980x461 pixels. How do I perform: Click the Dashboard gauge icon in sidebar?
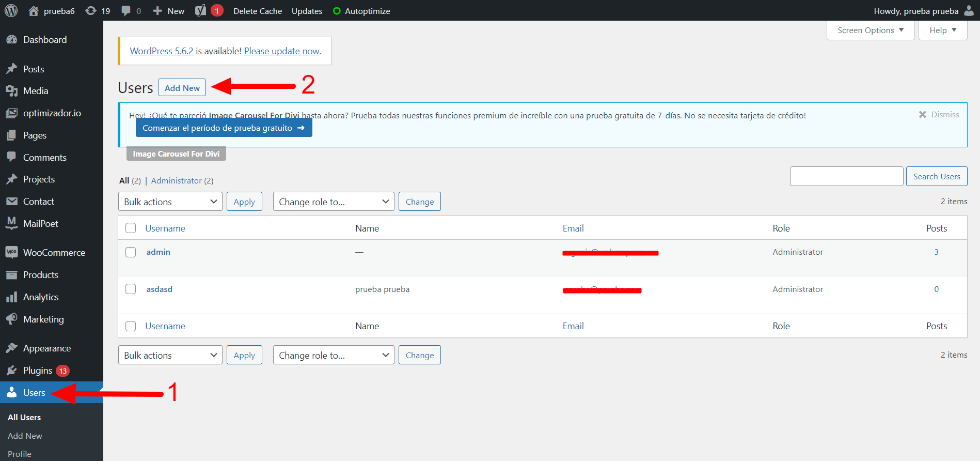(x=11, y=40)
